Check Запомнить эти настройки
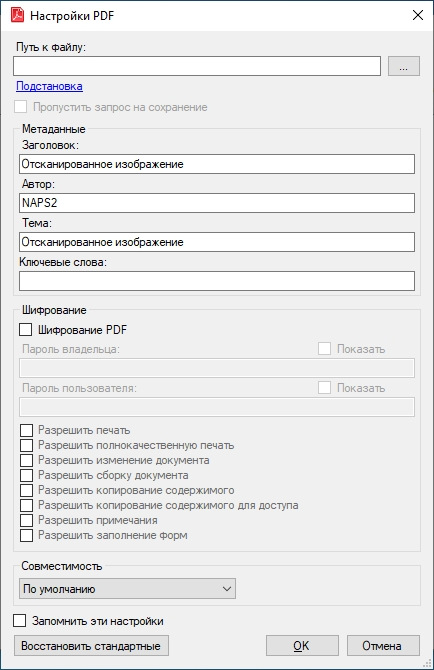This screenshot has width=434, height=670. [20, 620]
